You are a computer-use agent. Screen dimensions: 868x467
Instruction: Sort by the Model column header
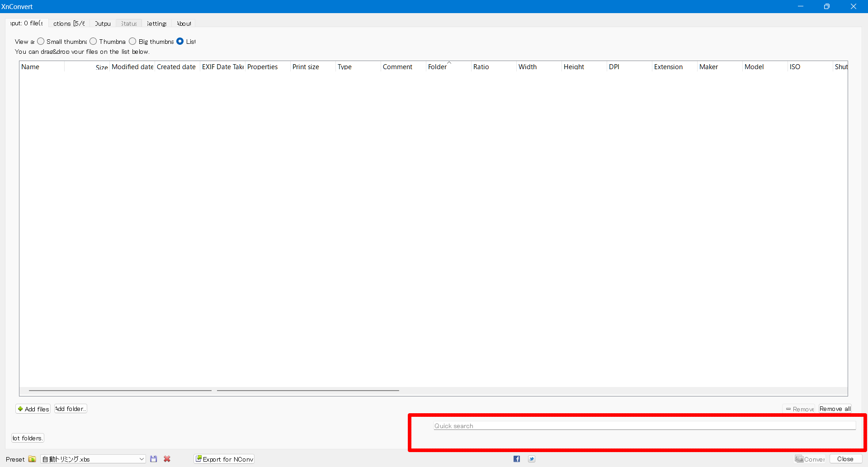point(765,67)
